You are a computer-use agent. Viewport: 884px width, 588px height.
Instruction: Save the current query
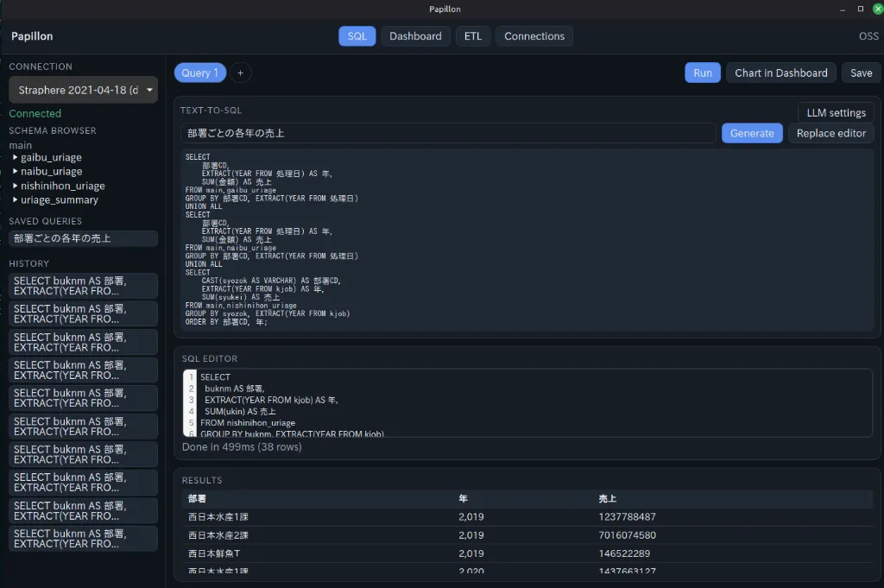click(861, 73)
